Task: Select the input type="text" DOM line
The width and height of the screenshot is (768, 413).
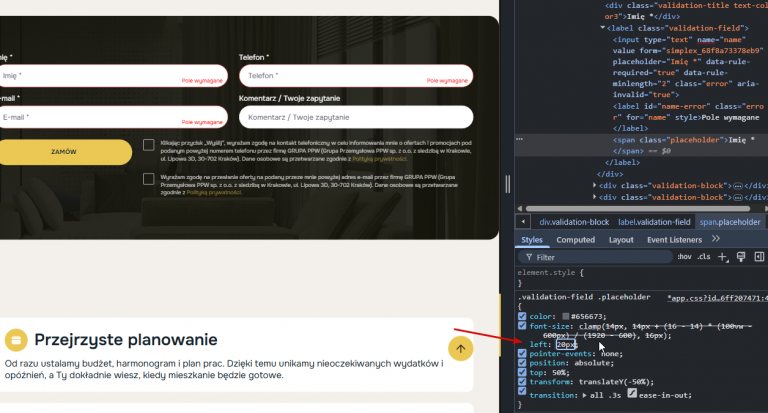Action: pos(688,67)
